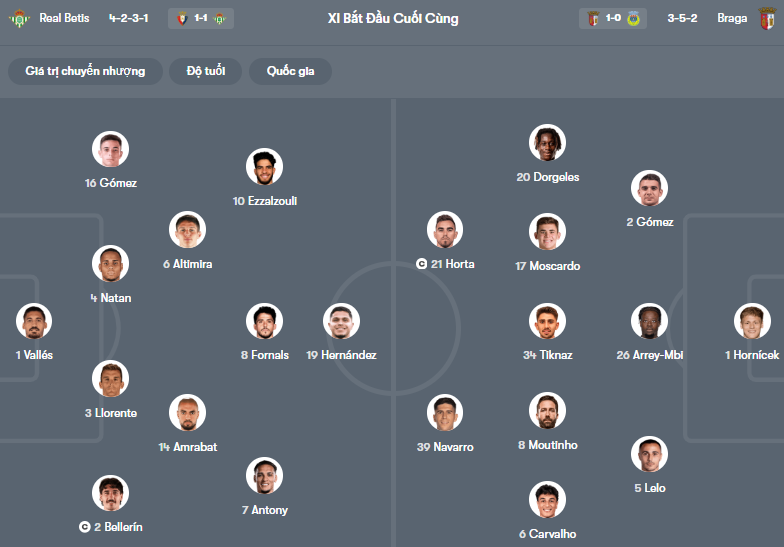
Task: Enable the Quốc gia filter
Action: (x=291, y=71)
